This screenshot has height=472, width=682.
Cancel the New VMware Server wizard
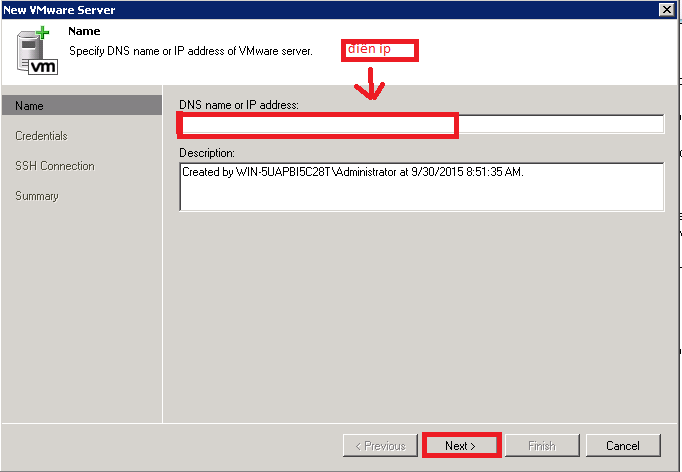[623, 445]
